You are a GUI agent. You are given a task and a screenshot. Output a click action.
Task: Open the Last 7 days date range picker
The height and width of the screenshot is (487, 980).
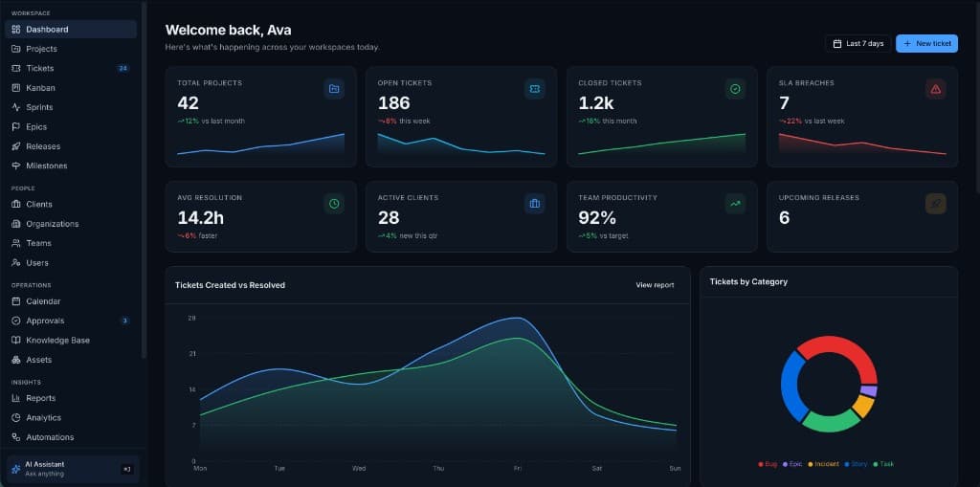(x=858, y=43)
